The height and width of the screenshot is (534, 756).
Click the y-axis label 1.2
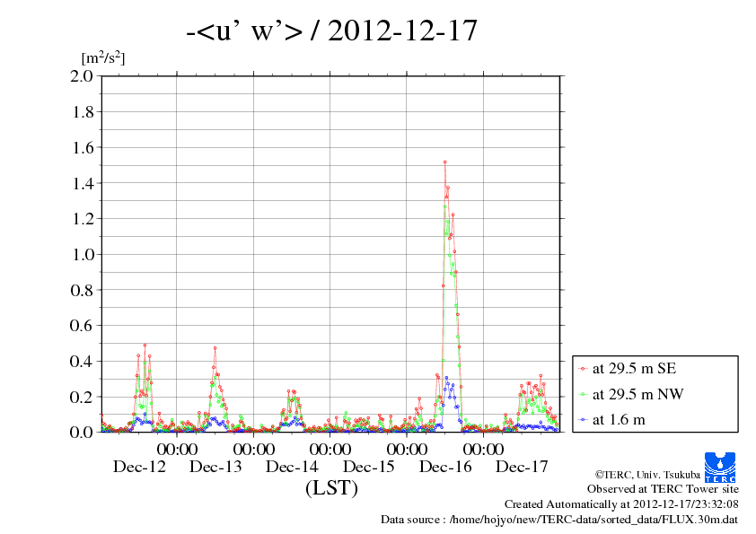82,219
